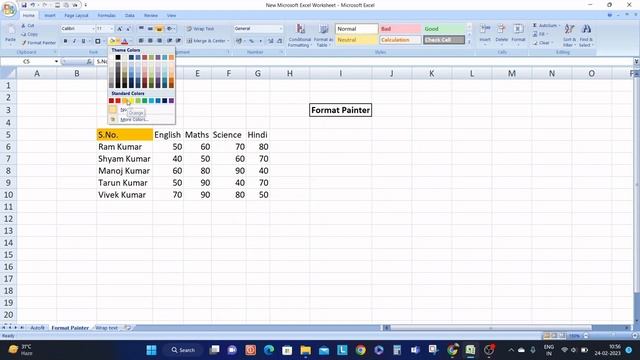Click the Cut button in Clipboard group
Image resolution: width=640 pixels, height=360 pixels.
click(28, 26)
